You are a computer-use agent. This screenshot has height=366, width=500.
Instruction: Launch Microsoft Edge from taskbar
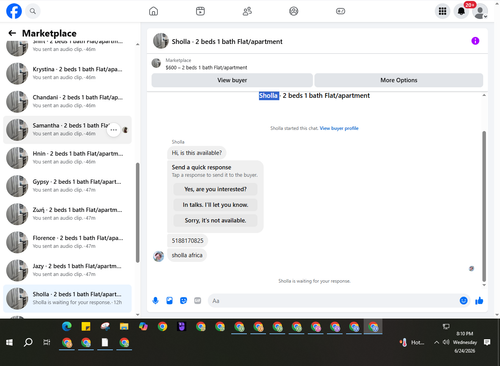coord(67,327)
